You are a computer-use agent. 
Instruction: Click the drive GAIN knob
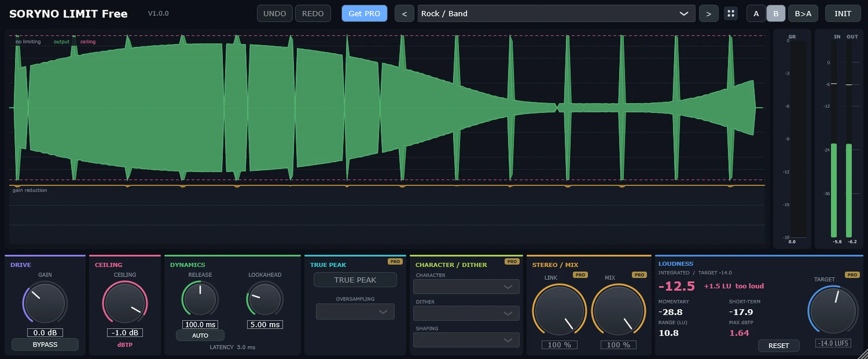click(45, 303)
